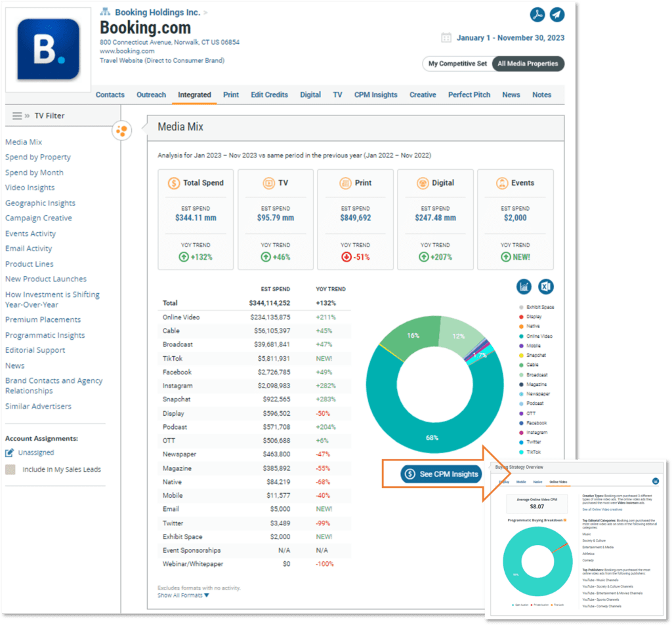
Task: Open the Print tab
Action: (231, 94)
